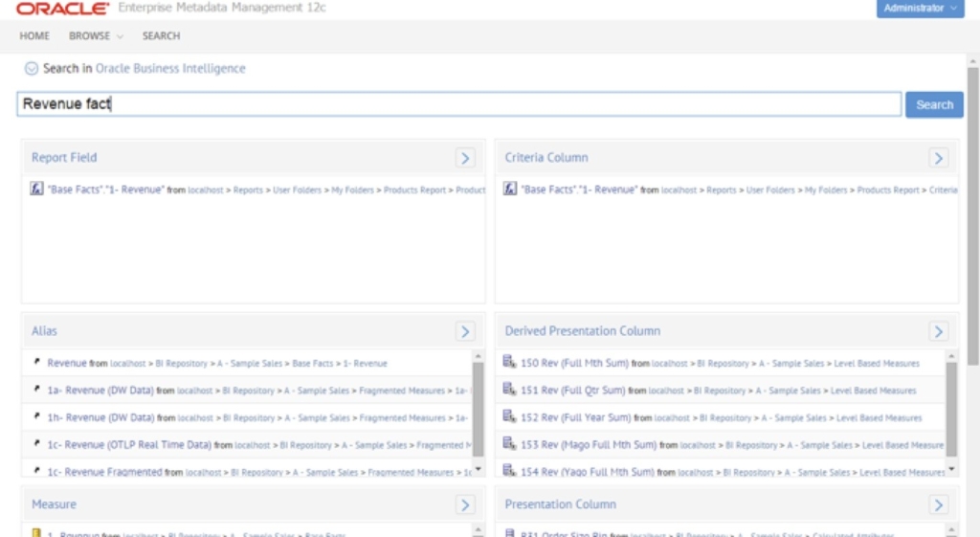Image resolution: width=980 pixels, height=537 pixels.
Task: Open the Presentation Column heading
Action: point(560,503)
